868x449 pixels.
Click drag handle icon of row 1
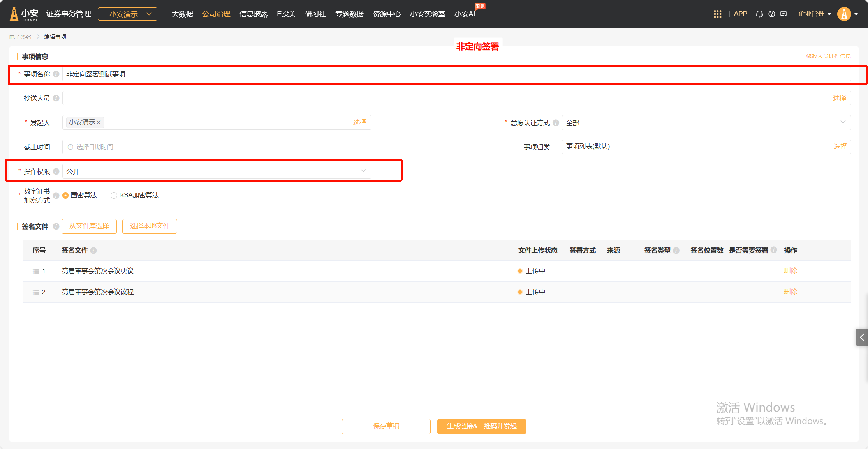[x=36, y=271]
